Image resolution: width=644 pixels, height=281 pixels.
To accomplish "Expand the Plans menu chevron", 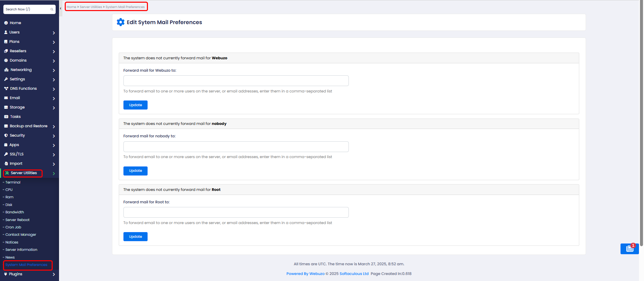I will [54, 42].
